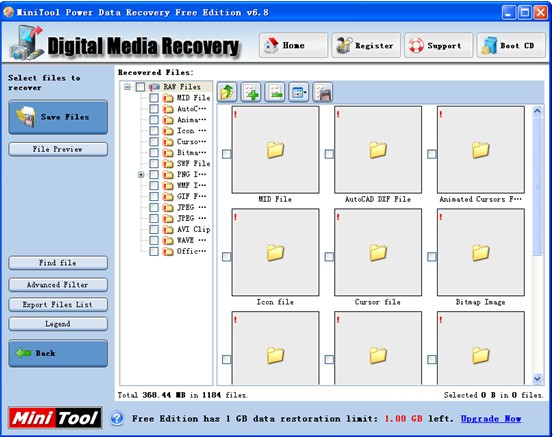This screenshot has width=553, height=437.
Task: Select the MID File folder thumbnail
Action: click(x=275, y=150)
